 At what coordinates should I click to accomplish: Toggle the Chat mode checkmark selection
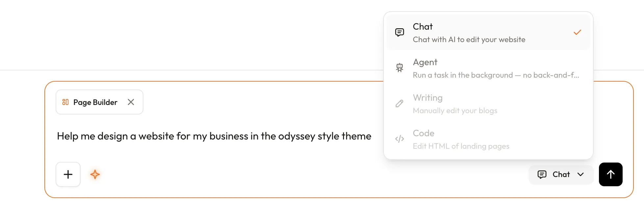tap(577, 32)
